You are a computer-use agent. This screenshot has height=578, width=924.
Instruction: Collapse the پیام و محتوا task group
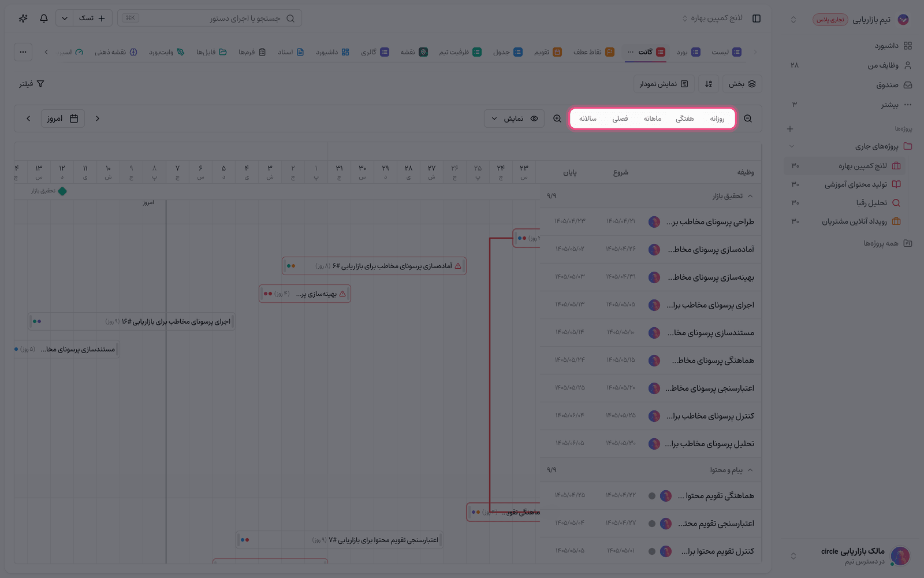(x=750, y=470)
